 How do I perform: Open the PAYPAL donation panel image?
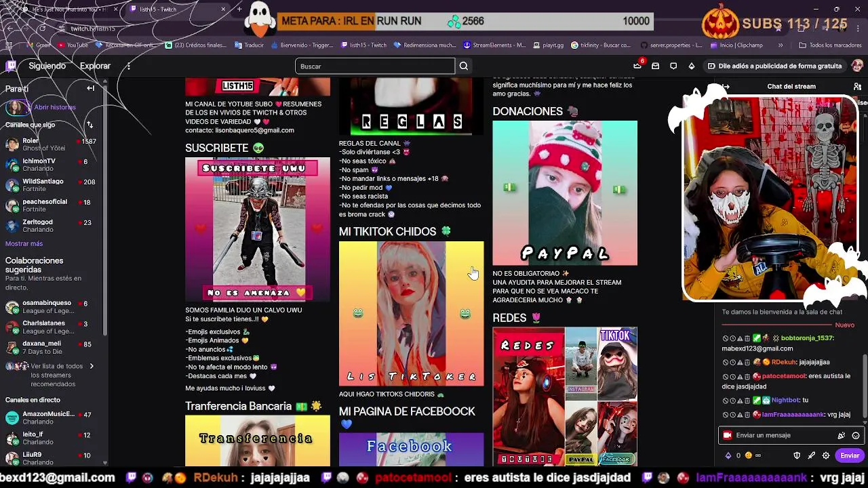click(x=565, y=193)
